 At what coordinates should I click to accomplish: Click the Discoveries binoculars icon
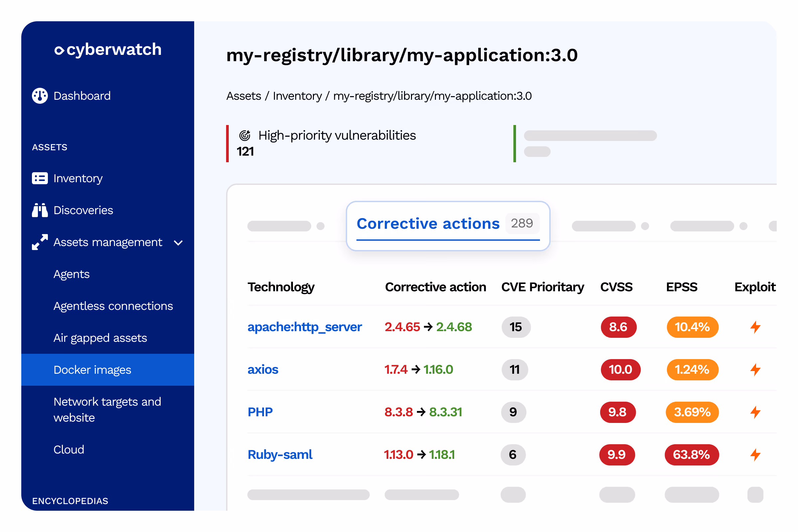[40, 210]
